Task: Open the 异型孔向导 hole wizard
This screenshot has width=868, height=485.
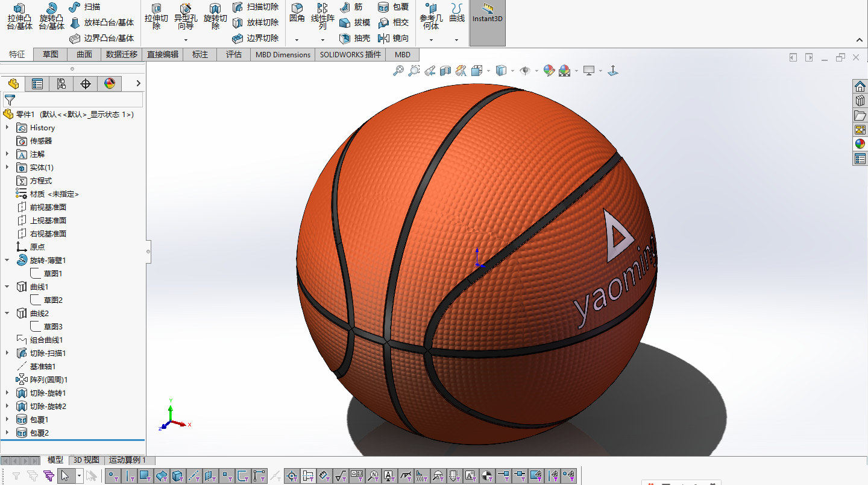Action: click(186, 16)
